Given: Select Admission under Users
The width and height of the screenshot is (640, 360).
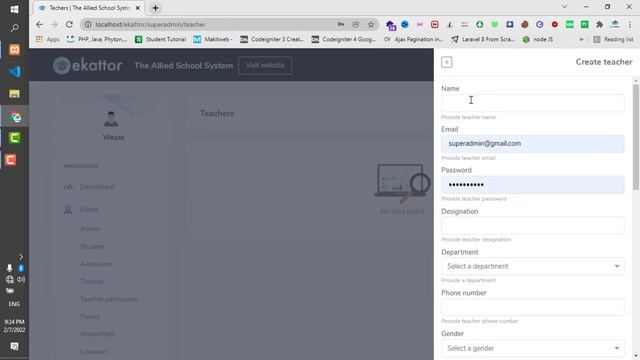Looking at the screenshot, I should (x=96, y=264).
